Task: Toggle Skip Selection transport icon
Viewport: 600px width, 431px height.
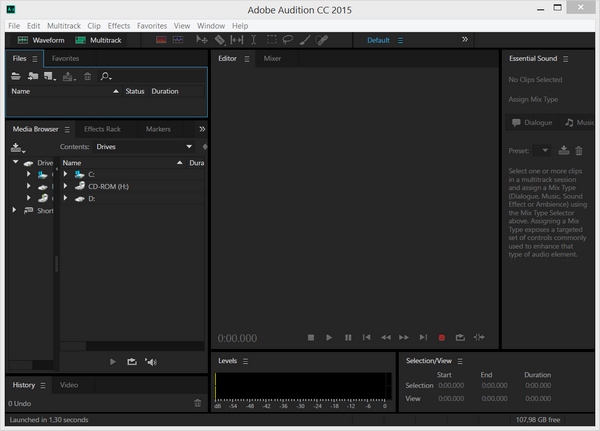Action: point(479,337)
